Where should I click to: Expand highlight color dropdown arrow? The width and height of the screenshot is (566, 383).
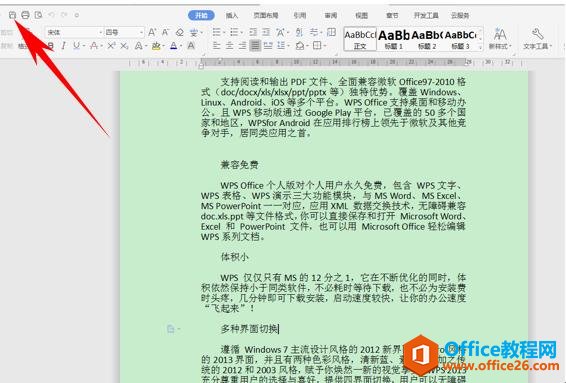click(163, 46)
